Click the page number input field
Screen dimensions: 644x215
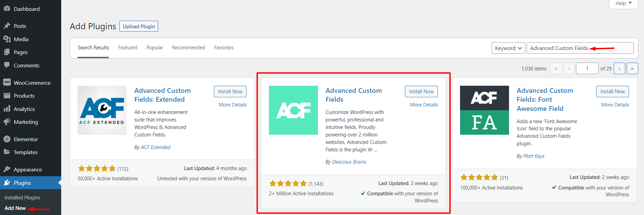(x=587, y=68)
